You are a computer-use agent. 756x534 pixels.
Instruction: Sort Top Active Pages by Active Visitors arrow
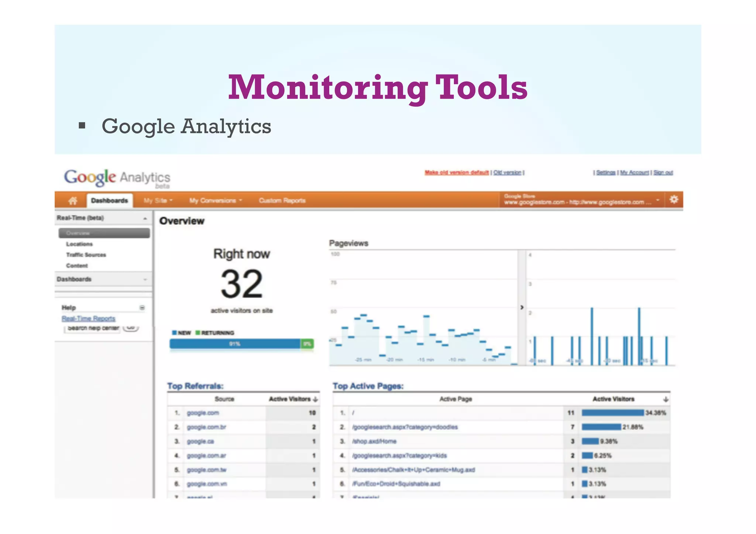tap(666, 399)
